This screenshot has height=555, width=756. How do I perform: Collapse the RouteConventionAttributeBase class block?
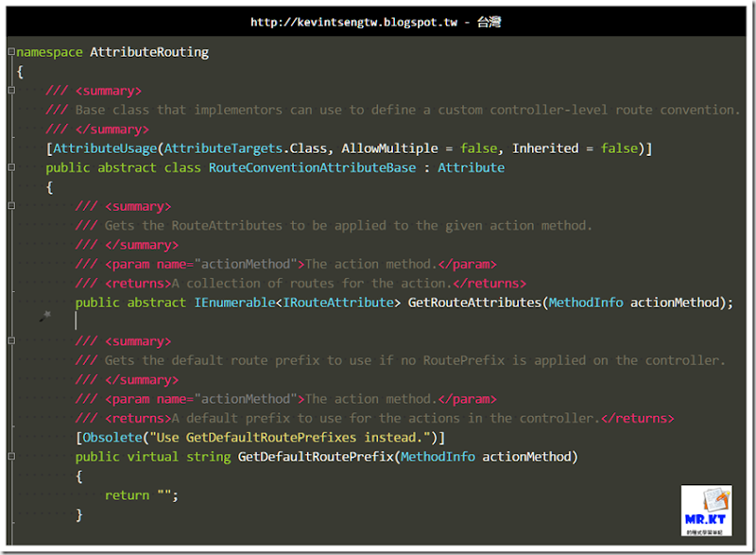point(10,167)
